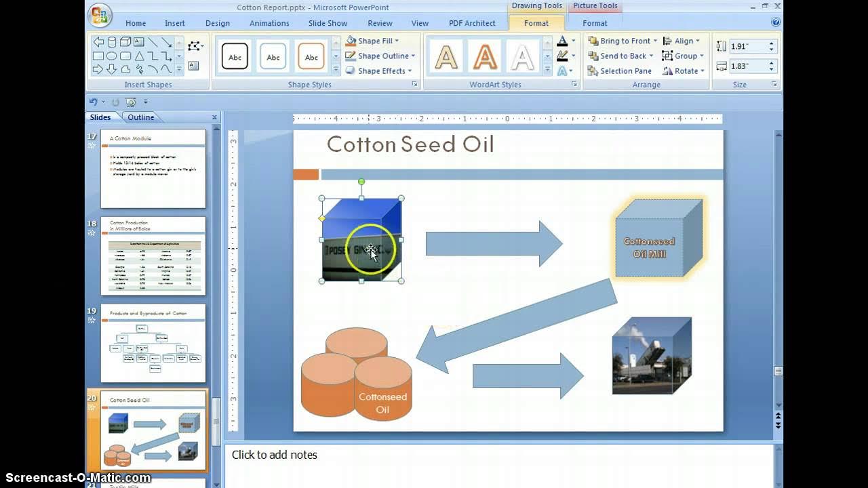
Task: Click the Undo icon in Quick Access Toolbar
Action: pyautogui.click(x=94, y=102)
